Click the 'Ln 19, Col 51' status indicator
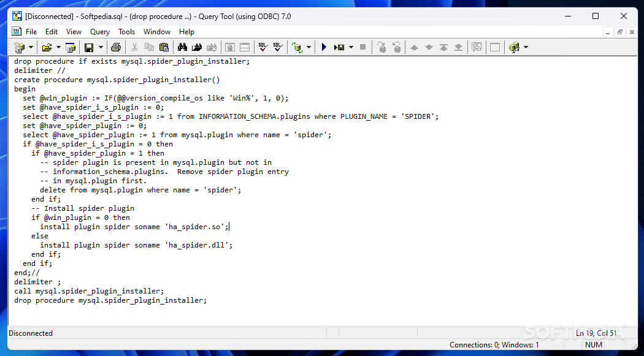The height and width of the screenshot is (356, 644). point(596,333)
